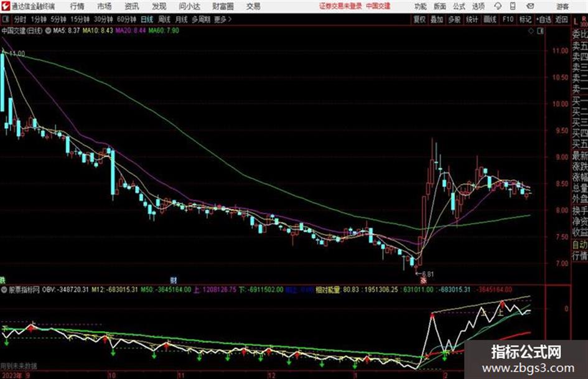Click the diamond icon above the chart
The height and width of the screenshot is (379, 588).
point(531,31)
